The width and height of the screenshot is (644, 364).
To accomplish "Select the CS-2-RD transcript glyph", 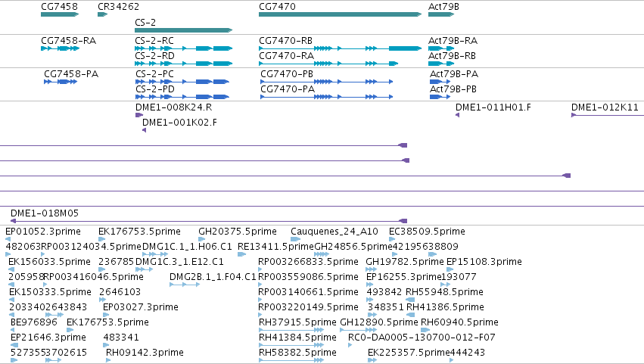I will (x=184, y=64).
